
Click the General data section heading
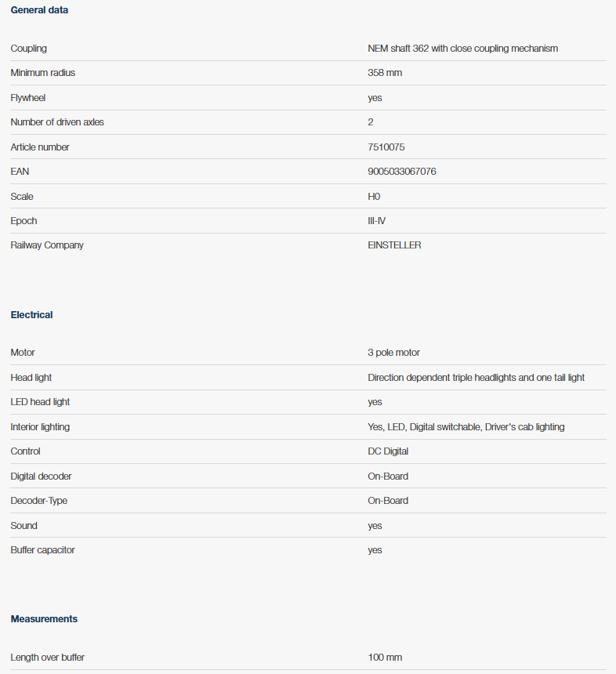pyautogui.click(x=39, y=10)
